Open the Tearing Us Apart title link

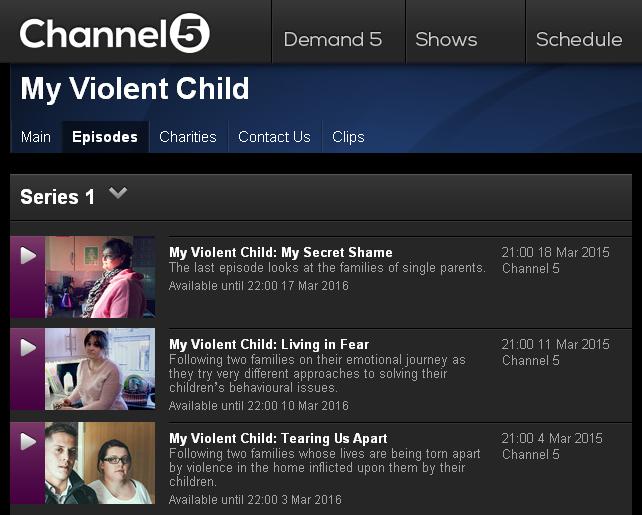278,438
